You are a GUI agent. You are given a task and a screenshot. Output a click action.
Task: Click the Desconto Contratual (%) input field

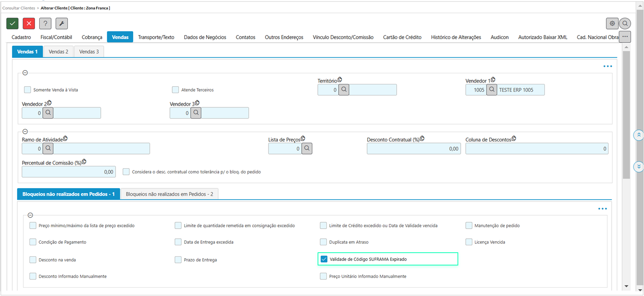(413, 148)
